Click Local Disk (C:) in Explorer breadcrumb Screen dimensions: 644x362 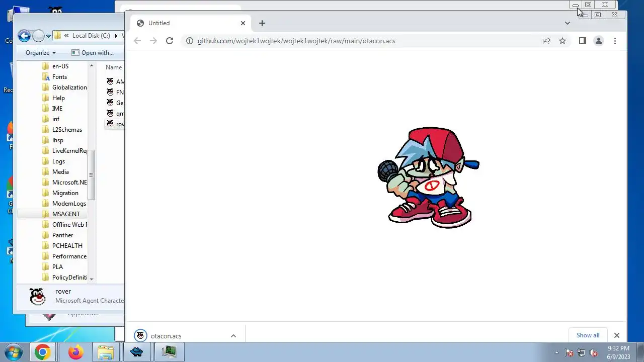[x=91, y=36]
